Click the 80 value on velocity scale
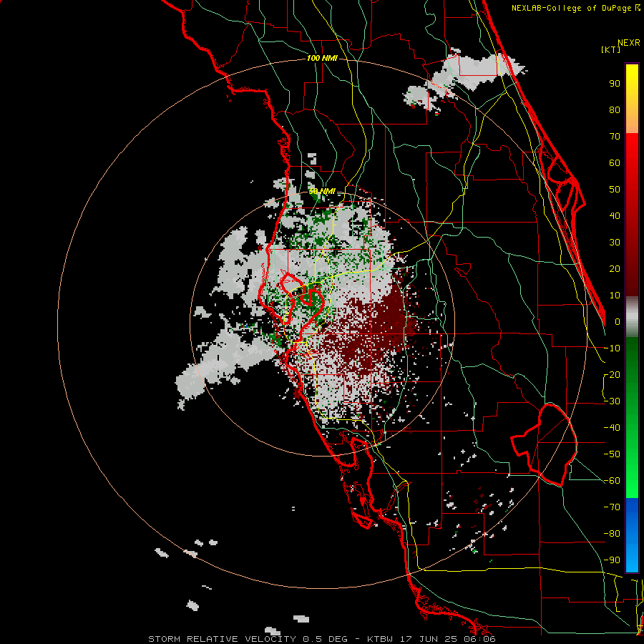The height and width of the screenshot is (644, 644). [x=615, y=109]
